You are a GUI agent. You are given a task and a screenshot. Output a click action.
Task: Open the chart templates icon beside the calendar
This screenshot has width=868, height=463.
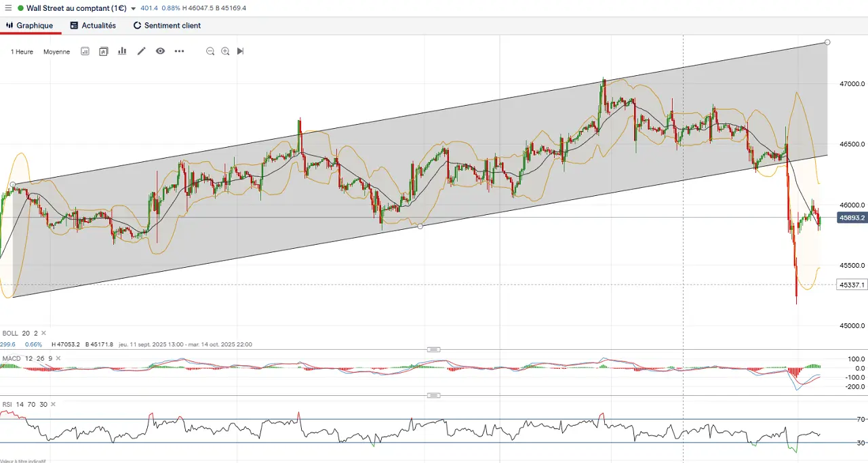coord(104,52)
